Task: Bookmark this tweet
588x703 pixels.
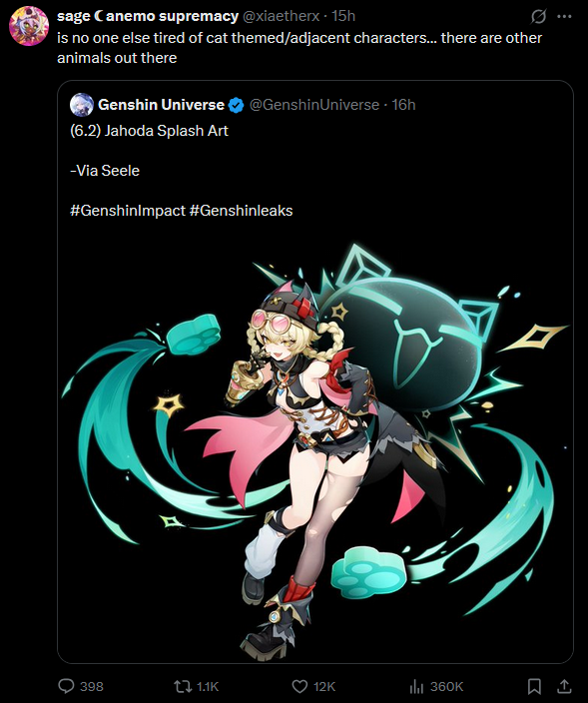Action: point(534,686)
